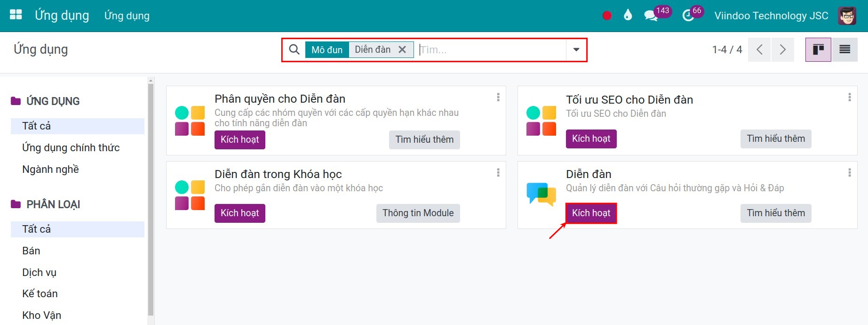Viewport: 868px width, 325px height.
Task: Click the Ứng dụng brand title in navbar
Action: [x=62, y=15]
